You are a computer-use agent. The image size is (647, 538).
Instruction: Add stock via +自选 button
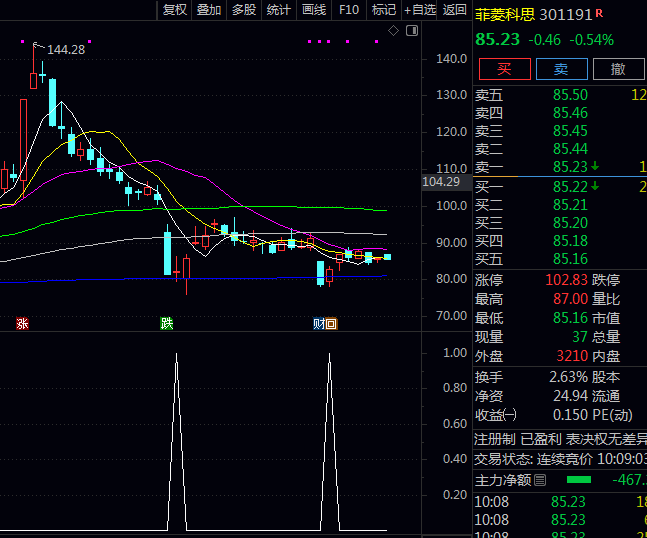[x=419, y=10]
